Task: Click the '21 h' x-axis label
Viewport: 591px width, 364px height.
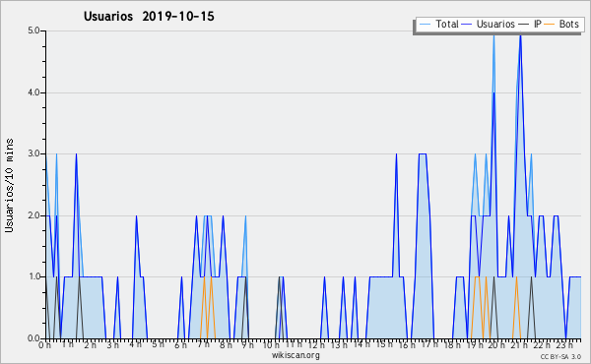Action: pos(519,344)
